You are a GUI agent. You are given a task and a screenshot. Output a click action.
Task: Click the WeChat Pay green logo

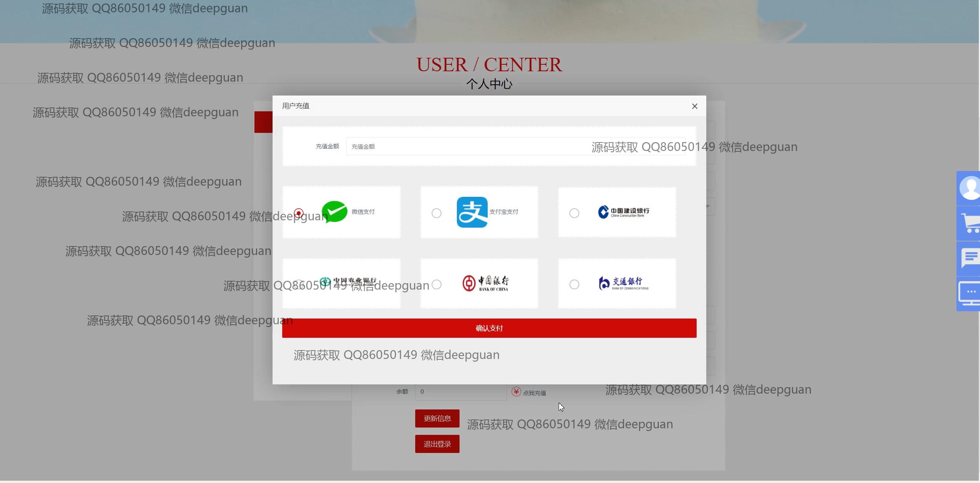click(x=334, y=211)
